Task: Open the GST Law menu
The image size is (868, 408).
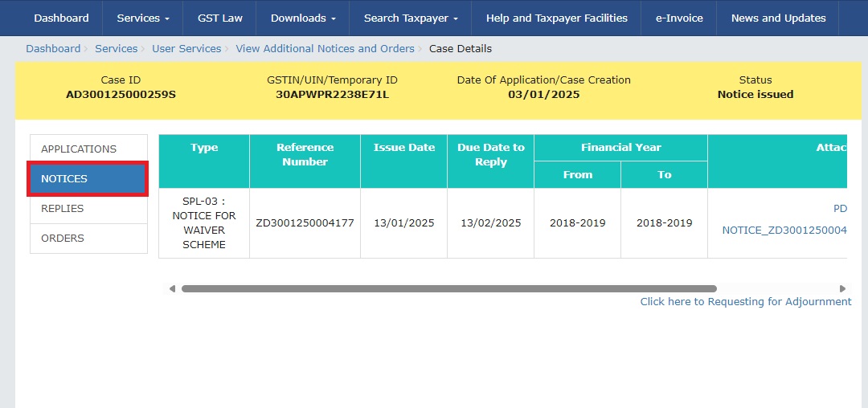Action: [x=219, y=18]
